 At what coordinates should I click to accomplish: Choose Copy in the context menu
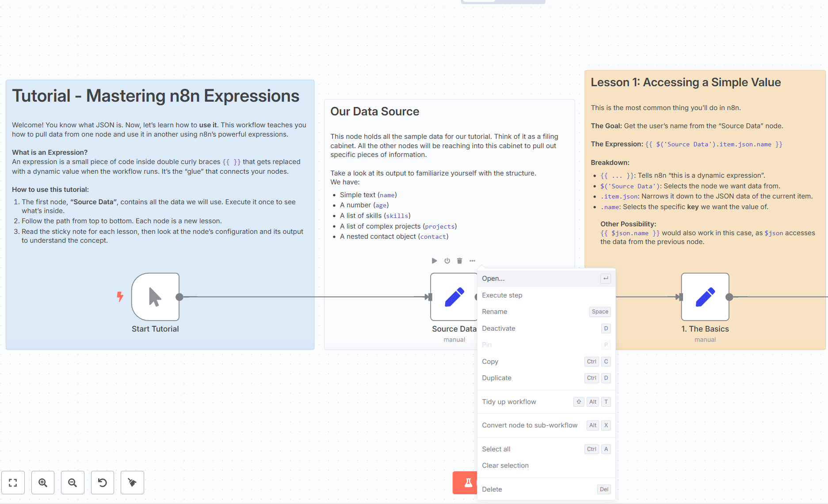546,362
